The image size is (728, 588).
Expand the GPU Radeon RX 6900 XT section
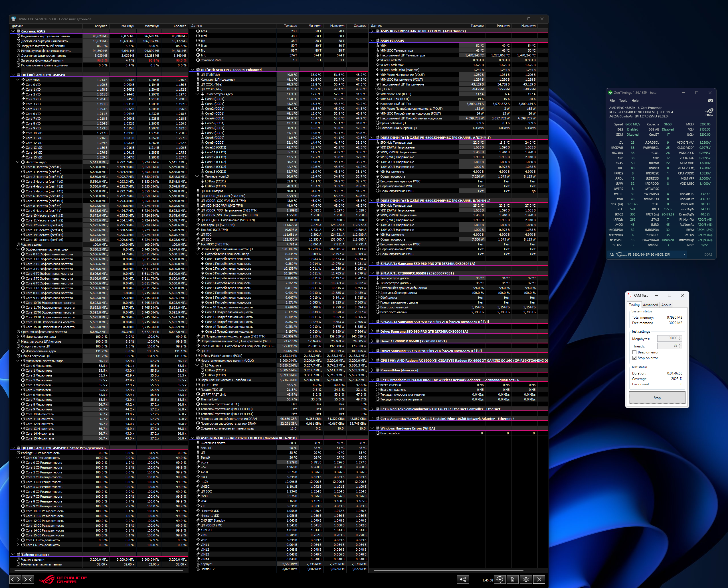pyautogui.click(x=373, y=360)
